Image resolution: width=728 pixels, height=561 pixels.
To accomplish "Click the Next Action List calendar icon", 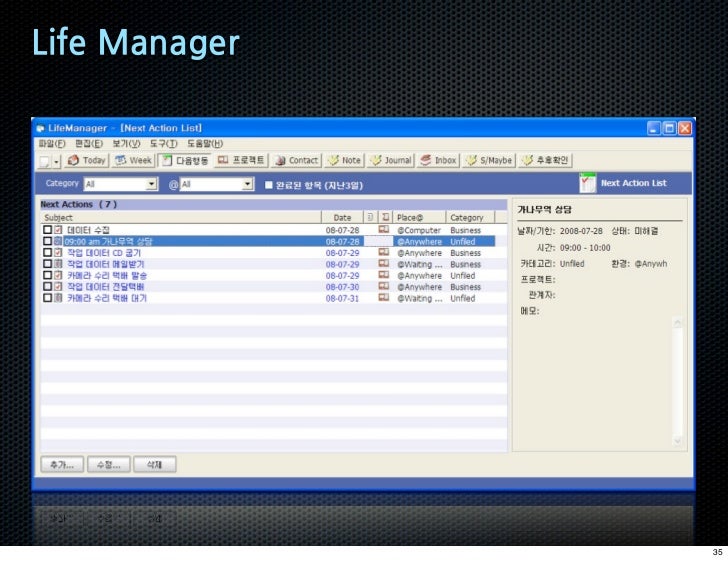I will tap(587, 183).
